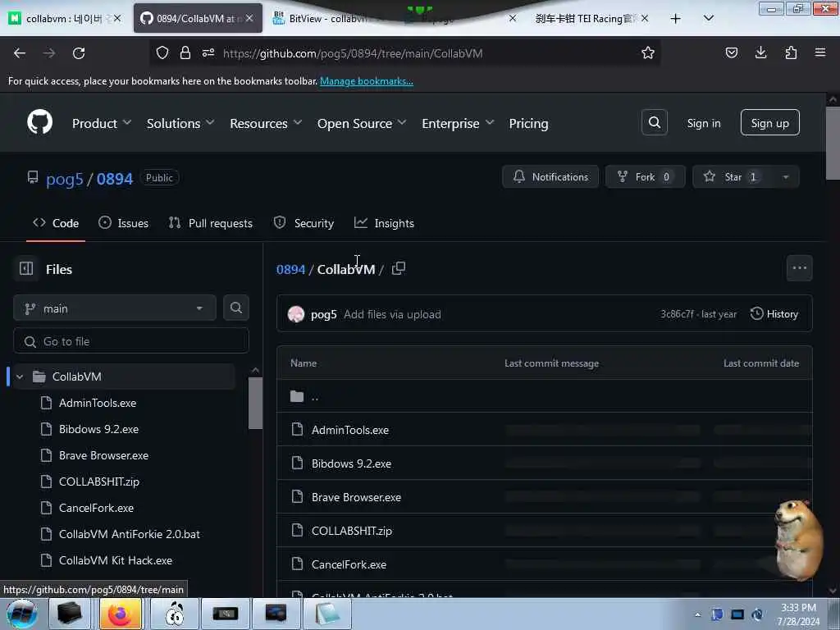
Task: Click the parent directory folder icon
Action: [297, 396]
